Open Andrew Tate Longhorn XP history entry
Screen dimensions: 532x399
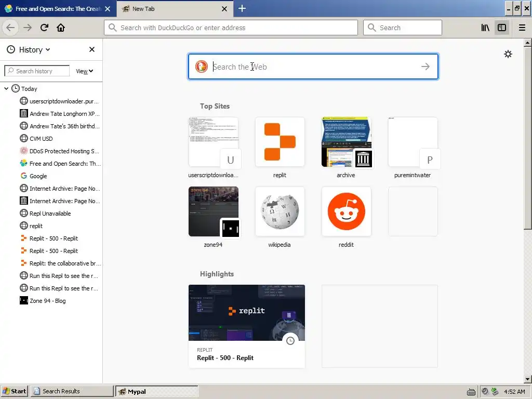[x=60, y=114]
